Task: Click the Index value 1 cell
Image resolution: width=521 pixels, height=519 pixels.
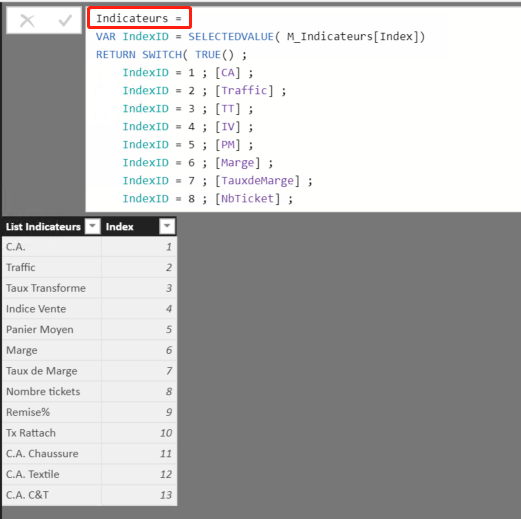Action: click(139, 247)
